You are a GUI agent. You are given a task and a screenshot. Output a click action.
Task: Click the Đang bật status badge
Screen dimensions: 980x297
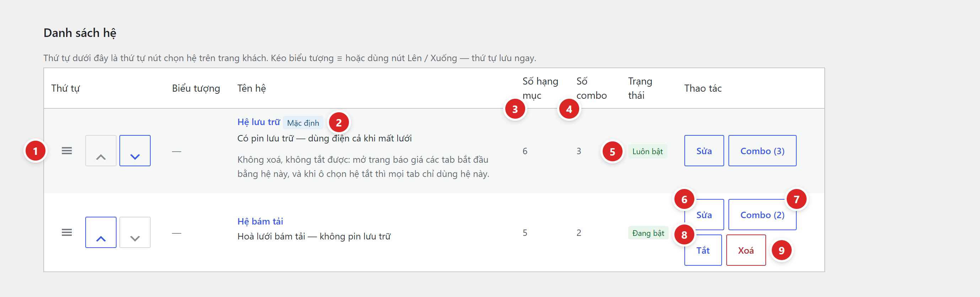tap(648, 233)
